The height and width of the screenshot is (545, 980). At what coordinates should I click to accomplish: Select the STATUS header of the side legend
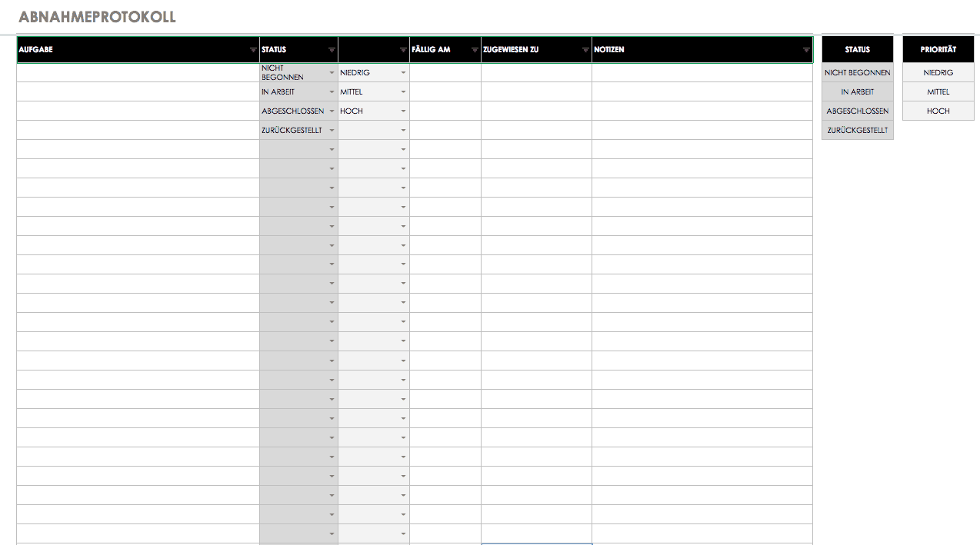(x=858, y=49)
